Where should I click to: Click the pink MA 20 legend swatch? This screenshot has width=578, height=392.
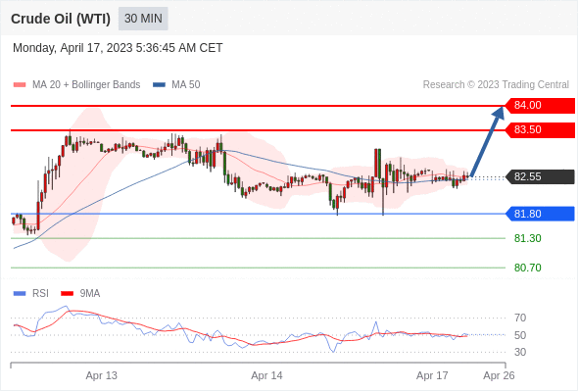(20, 85)
